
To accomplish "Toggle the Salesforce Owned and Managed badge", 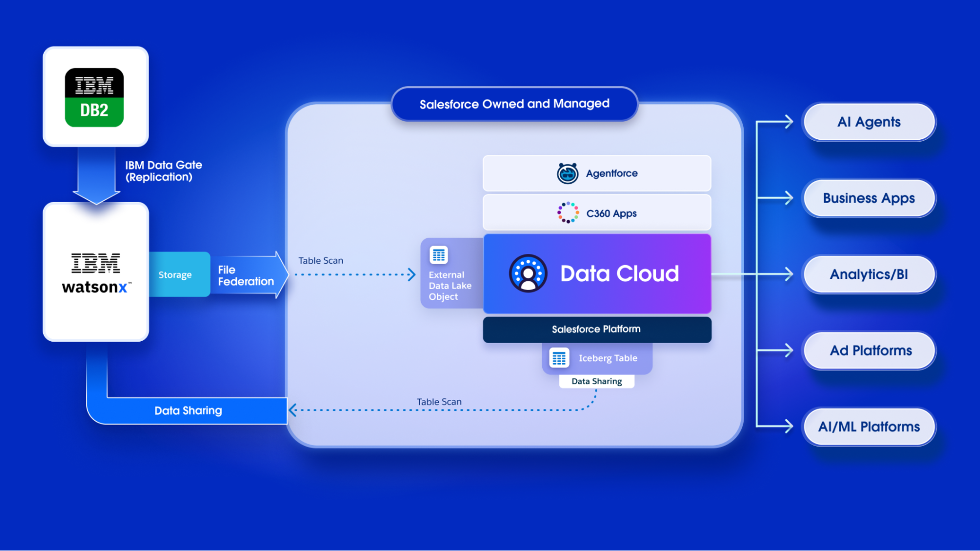I will tap(514, 104).
